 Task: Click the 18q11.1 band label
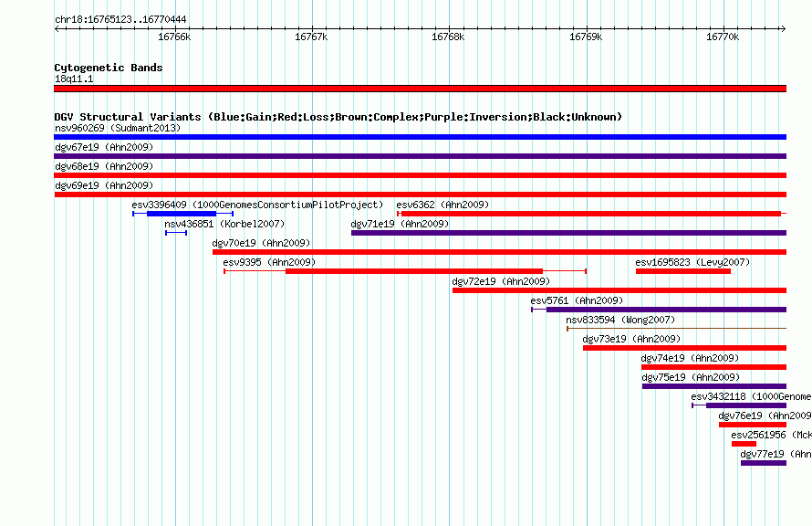pos(74,79)
